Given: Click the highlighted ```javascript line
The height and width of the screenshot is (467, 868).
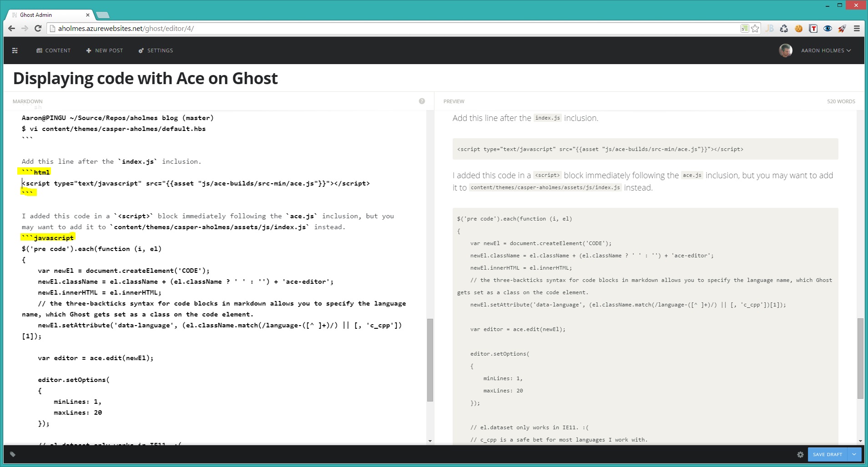Looking at the screenshot, I should tap(48, 237).
